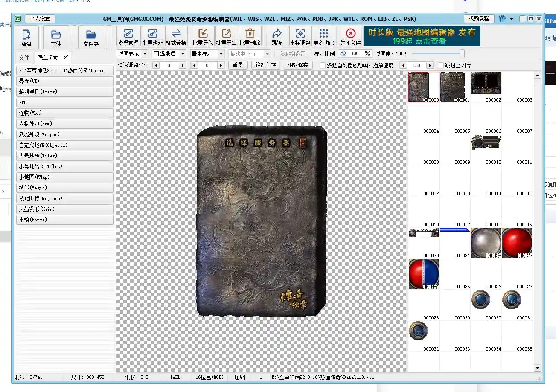Select the 格式转换 format conversion tool

tap(176, 37)
